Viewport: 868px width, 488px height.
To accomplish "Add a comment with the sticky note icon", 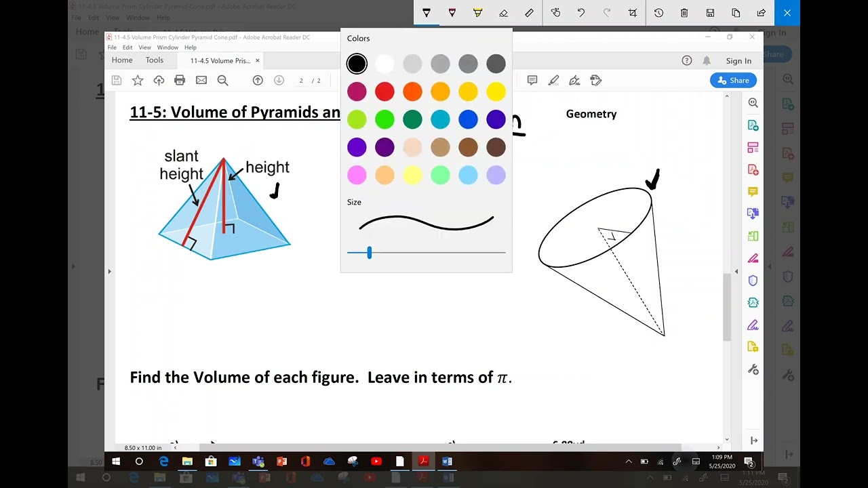I will (532, 81).
